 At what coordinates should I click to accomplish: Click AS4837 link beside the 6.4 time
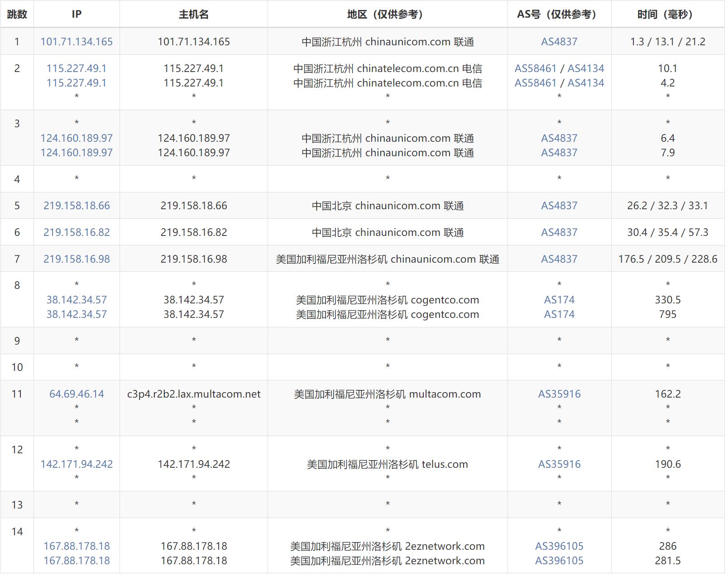[559, 138]
